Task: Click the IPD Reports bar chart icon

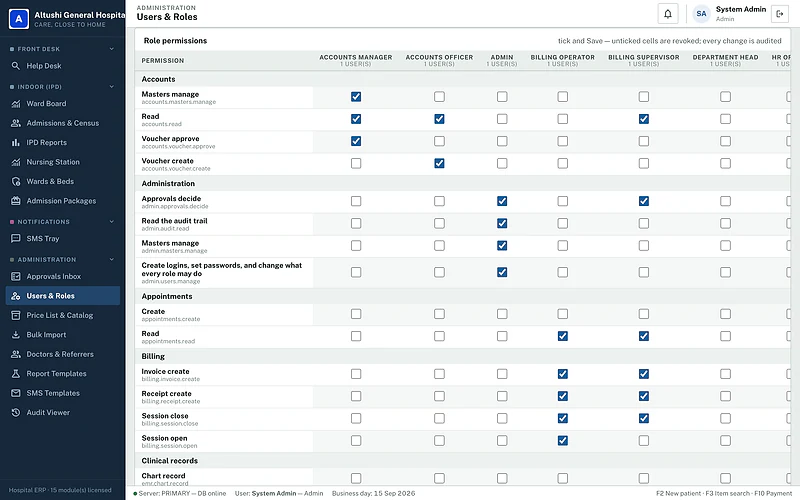Action: pyautogui.click(x=16, y=142)
